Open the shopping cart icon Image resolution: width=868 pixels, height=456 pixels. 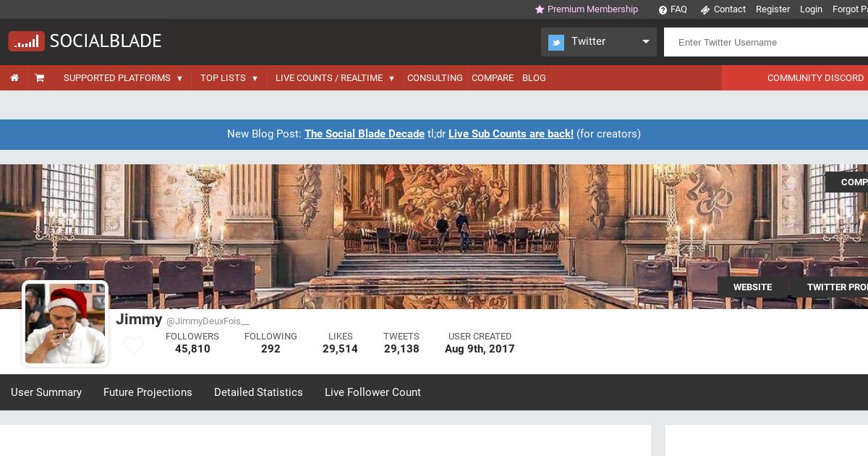click(40, 77)
